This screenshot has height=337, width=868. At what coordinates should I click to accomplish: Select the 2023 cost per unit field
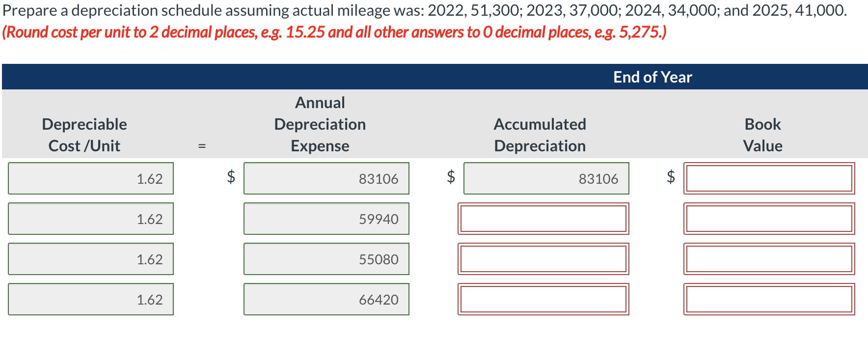[x=91, y=219]
